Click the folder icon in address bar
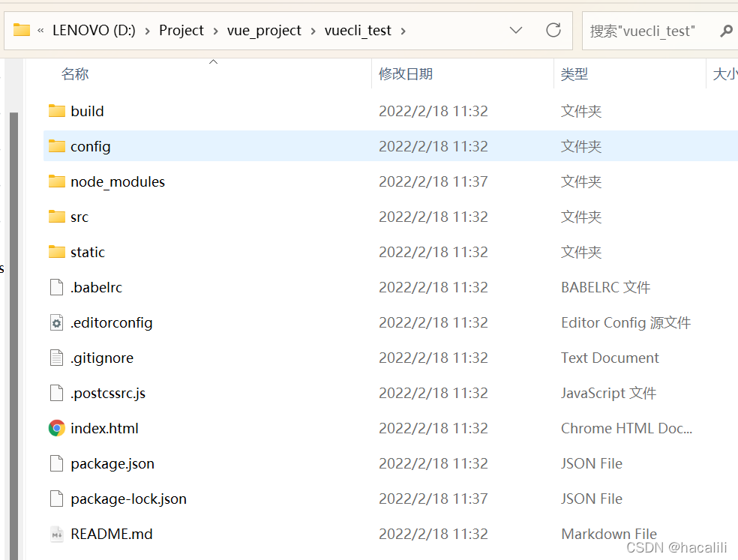738x560 pixels. 22,30
